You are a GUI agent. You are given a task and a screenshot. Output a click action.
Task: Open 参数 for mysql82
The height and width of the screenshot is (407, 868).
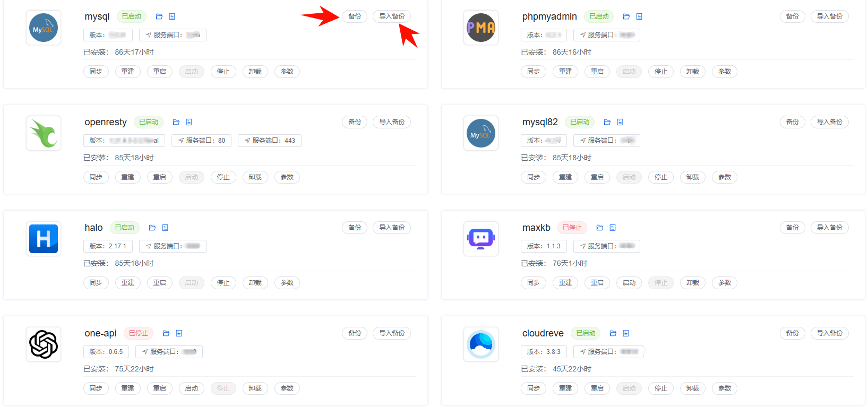click(x=725, y=177)
